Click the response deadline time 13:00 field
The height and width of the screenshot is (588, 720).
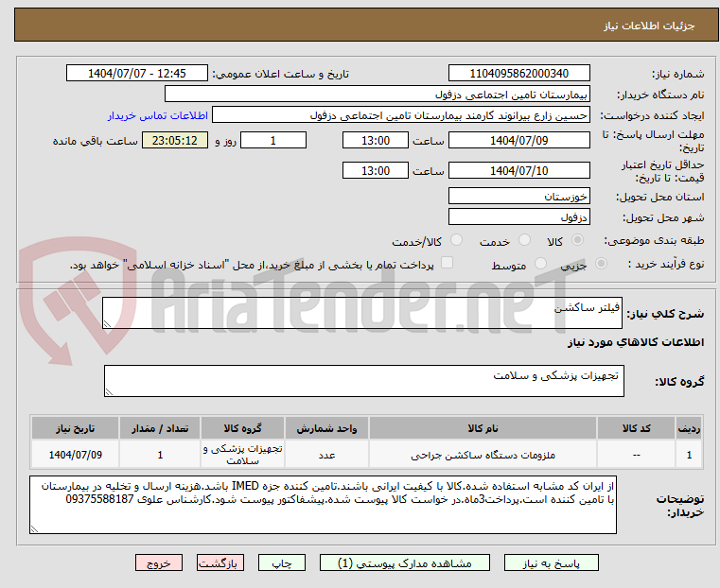376,140
